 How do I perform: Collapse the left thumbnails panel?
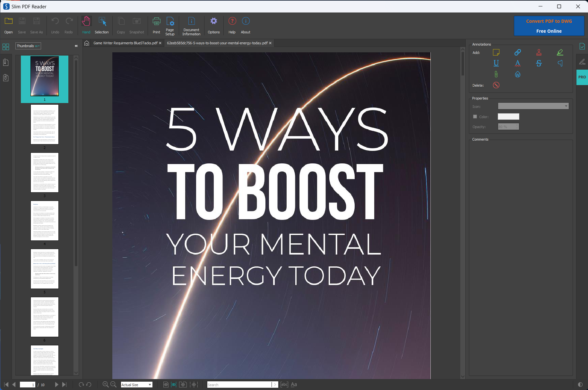click(x=76, y=46)
